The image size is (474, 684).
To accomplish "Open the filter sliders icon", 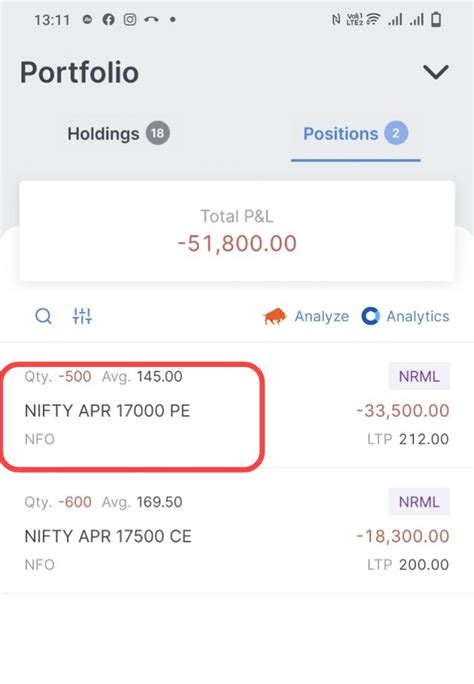I will click(82, 316).
